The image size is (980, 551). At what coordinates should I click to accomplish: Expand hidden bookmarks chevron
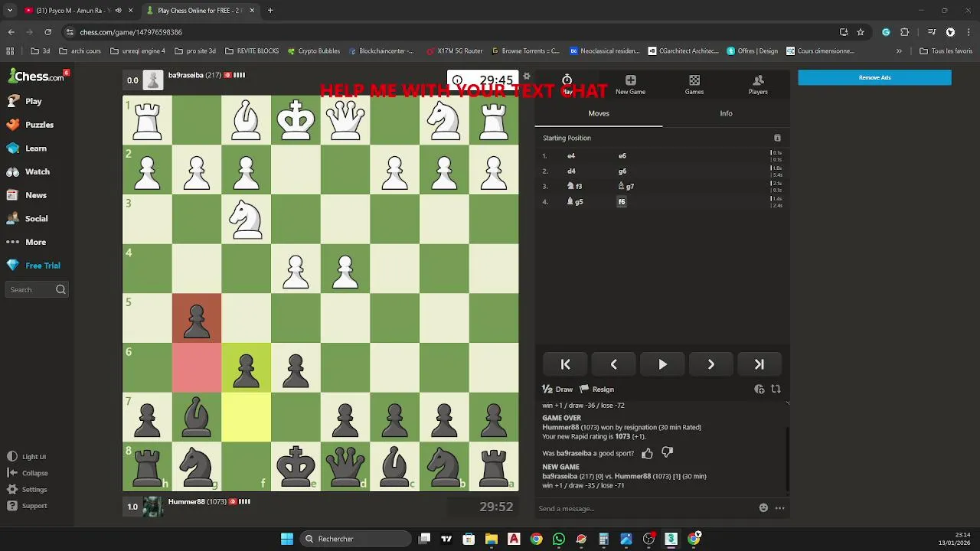click(x=899, y=51)
